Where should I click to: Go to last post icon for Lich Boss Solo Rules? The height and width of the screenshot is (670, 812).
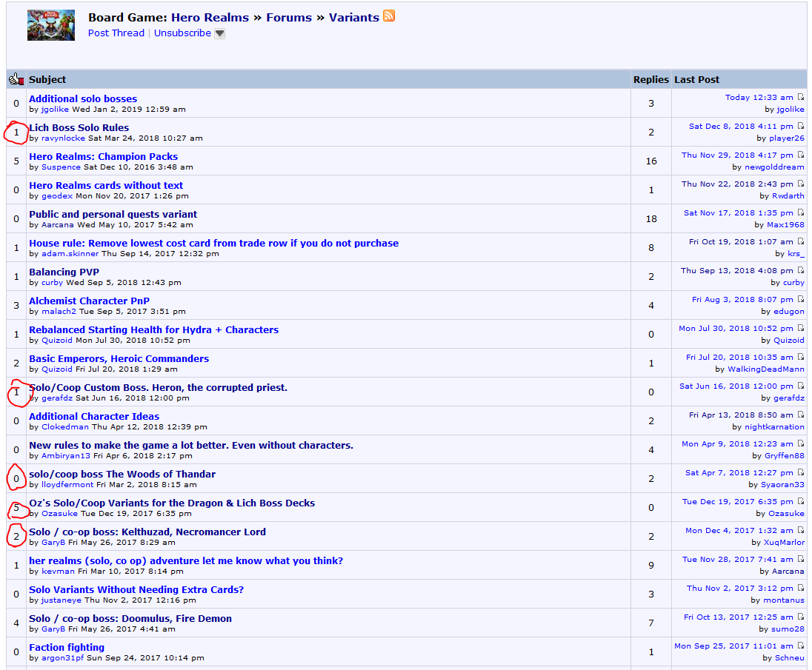click(x=801, y=127)
